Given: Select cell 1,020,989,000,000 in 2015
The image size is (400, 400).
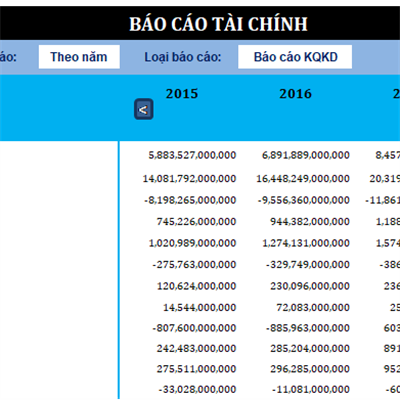Looking at the screenshot, I should pos(192,243).
